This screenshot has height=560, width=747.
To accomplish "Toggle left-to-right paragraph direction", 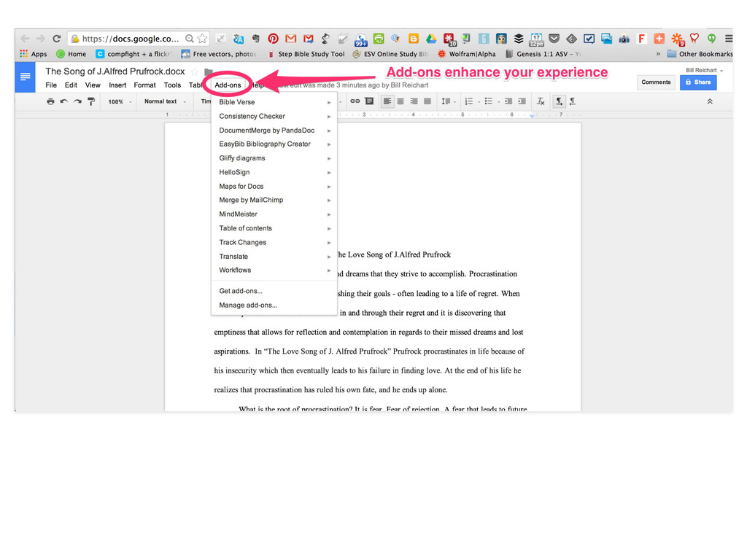I will 559,101.
